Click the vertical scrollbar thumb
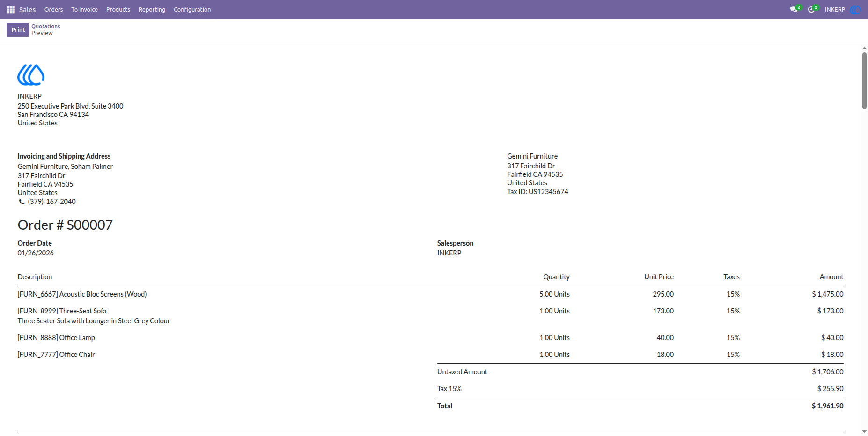868x436 pixels. pyautogui.click(x=864, y=80)
